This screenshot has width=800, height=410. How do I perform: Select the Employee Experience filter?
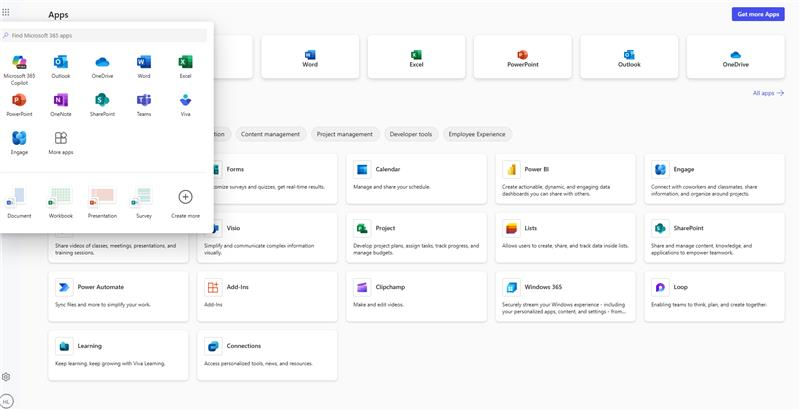pyautogui.click(x=477, y=134)
